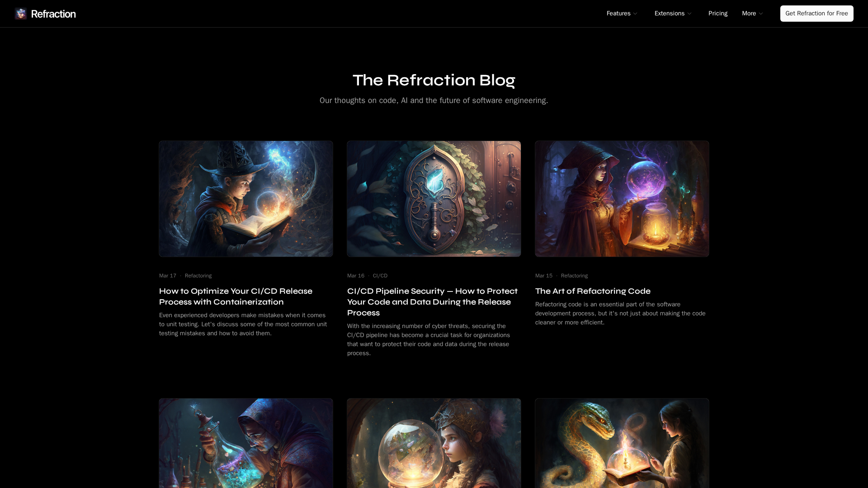Open the hooded witch with orb thumbnail

622,199
